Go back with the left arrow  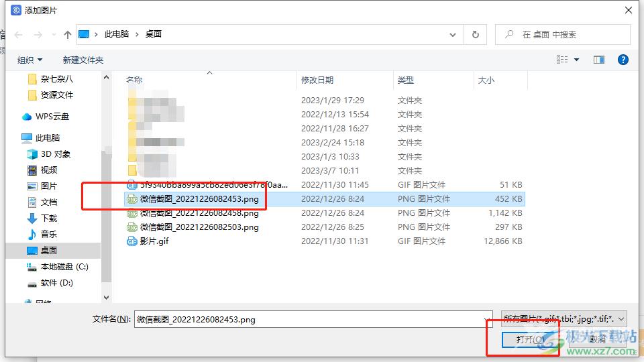(19, 35)
